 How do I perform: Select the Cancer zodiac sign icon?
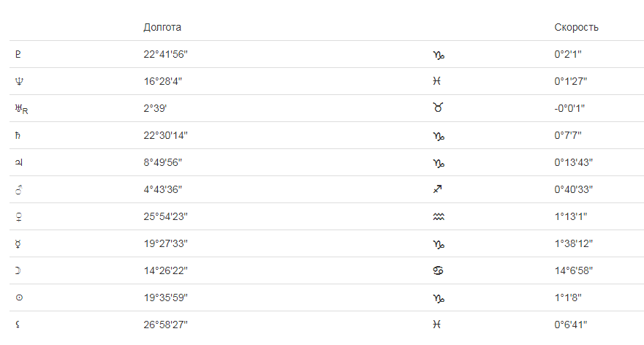click(x=438, y=270)
